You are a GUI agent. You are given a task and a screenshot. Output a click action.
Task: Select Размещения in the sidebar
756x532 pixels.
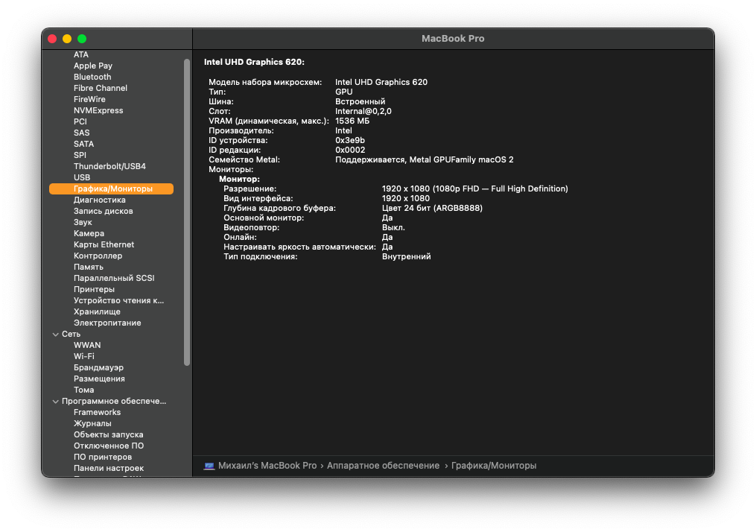(x=99, y=379)
